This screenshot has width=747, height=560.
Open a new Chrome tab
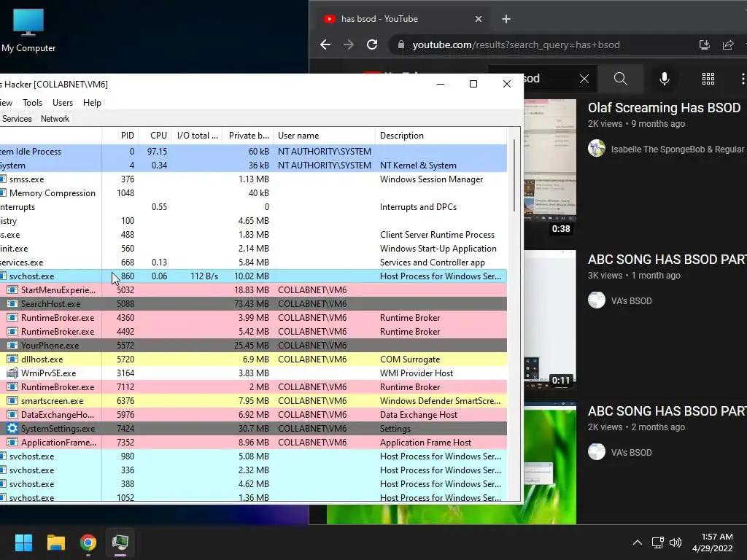tap(506, 19)
